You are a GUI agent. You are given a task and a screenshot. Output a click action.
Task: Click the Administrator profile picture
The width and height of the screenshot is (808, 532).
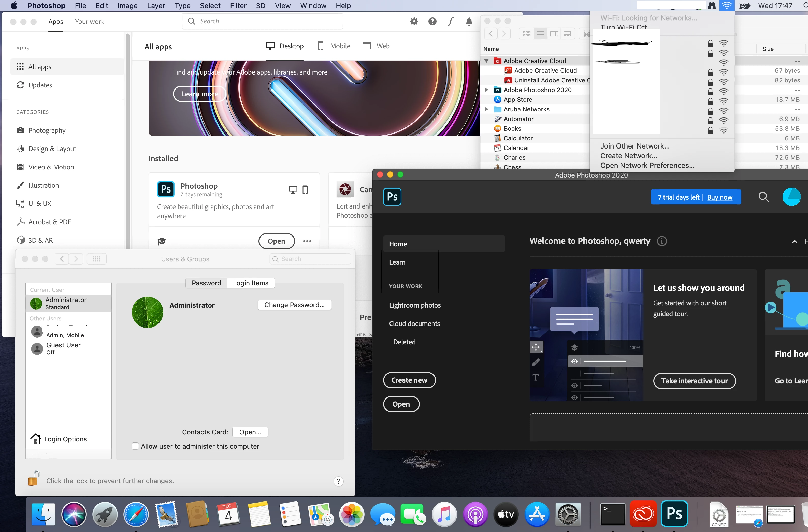pyautogui.click(x=147, y=312)
